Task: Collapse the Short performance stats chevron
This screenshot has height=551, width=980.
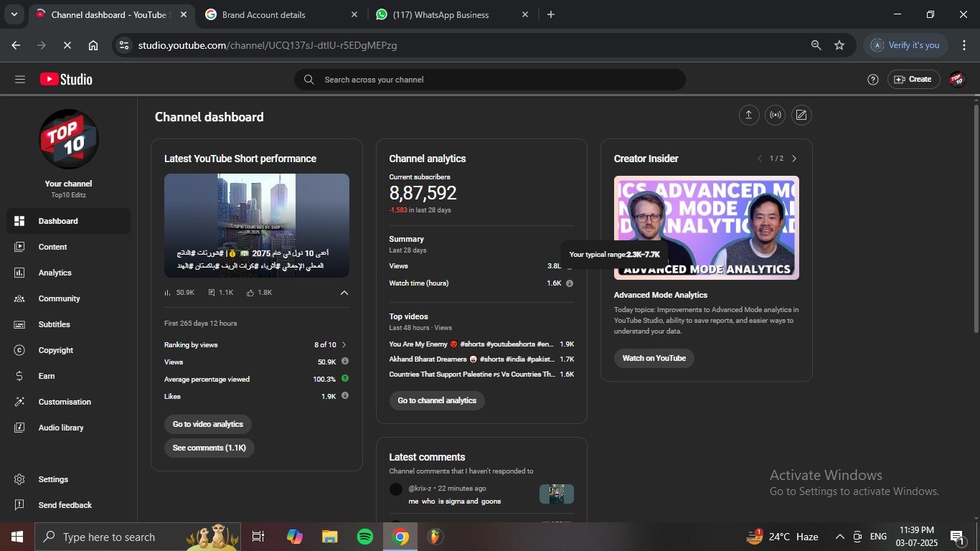Action: tap(344, 293)
